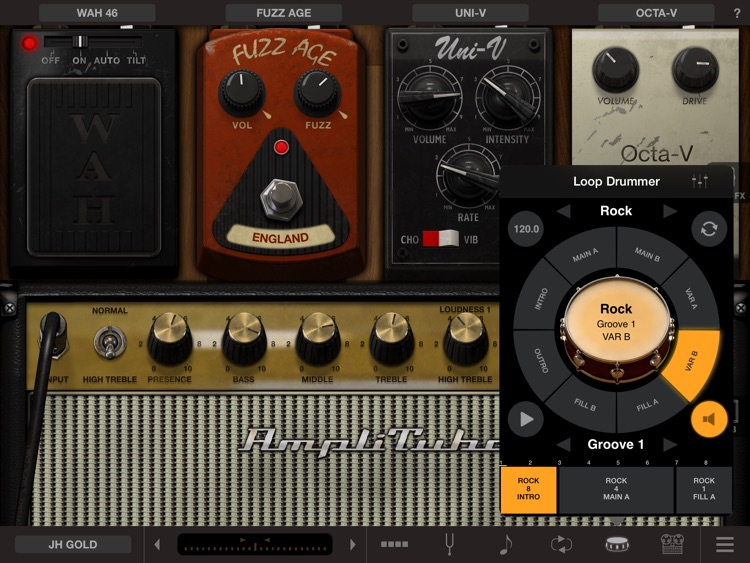This screenshot has width=750, height=563.
Task: Adjust the Fuzz Age FUZZ knob
Action: point(318,93)
